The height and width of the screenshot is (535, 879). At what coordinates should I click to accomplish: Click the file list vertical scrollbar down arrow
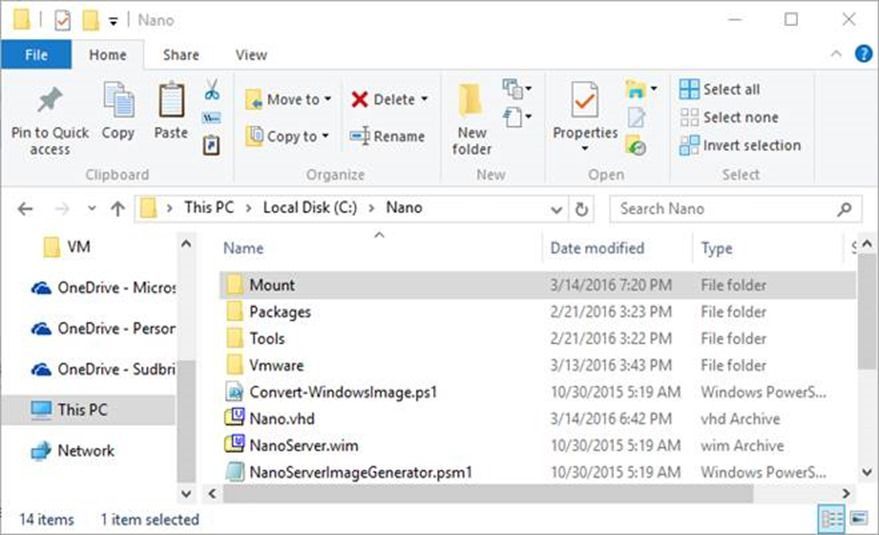point(867,472)
